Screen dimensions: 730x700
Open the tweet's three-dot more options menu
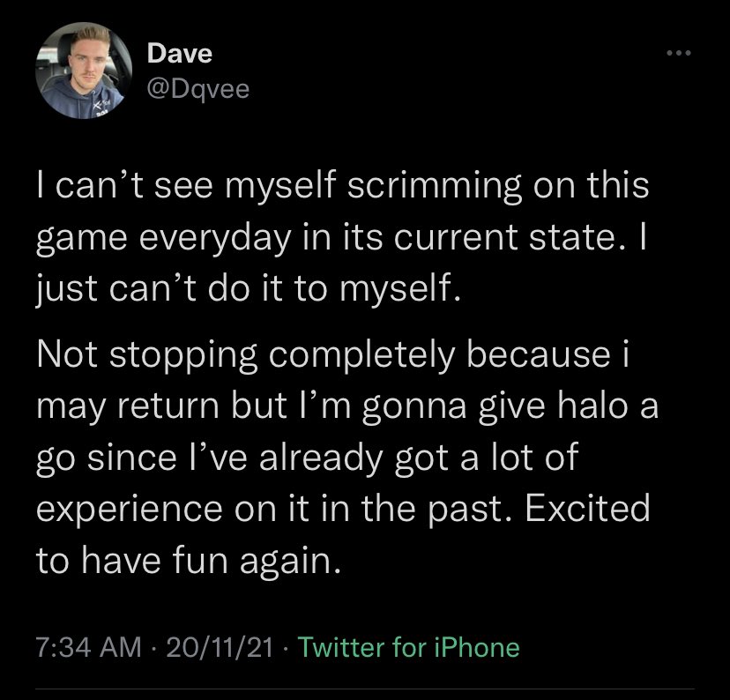[679, 55]
